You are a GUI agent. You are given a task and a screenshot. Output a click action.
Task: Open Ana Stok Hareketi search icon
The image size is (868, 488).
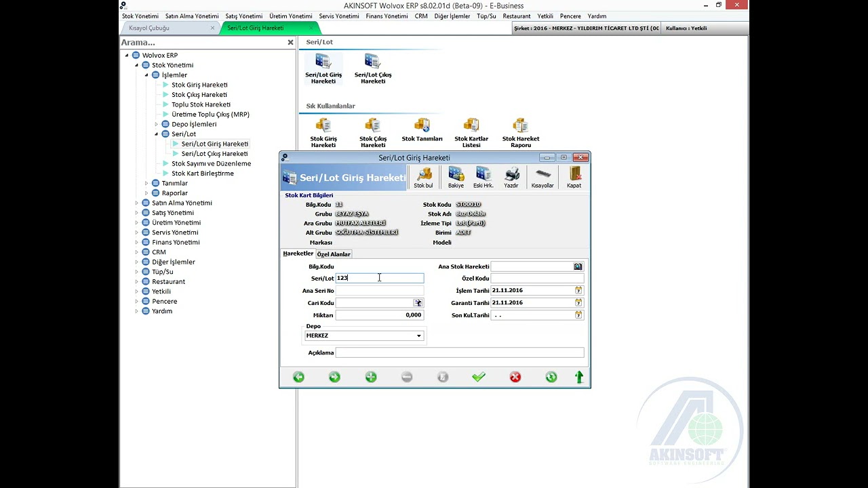(578, 267)
